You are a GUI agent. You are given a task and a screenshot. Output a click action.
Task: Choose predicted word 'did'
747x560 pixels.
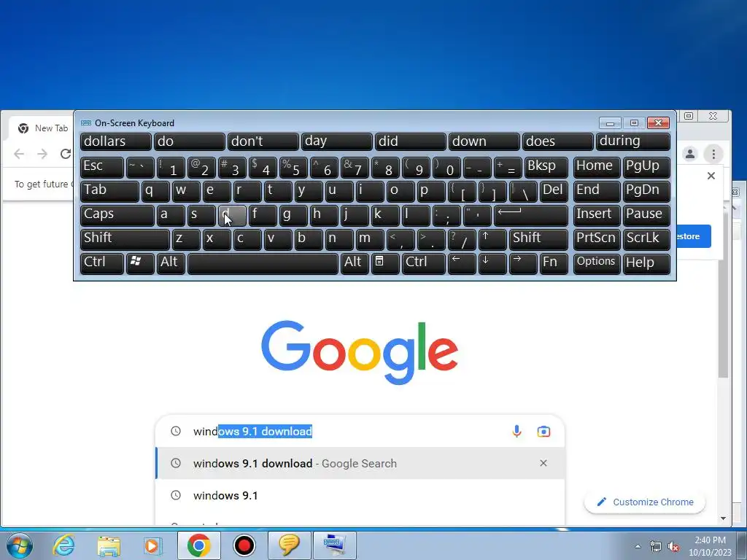[x=410, y=141]
